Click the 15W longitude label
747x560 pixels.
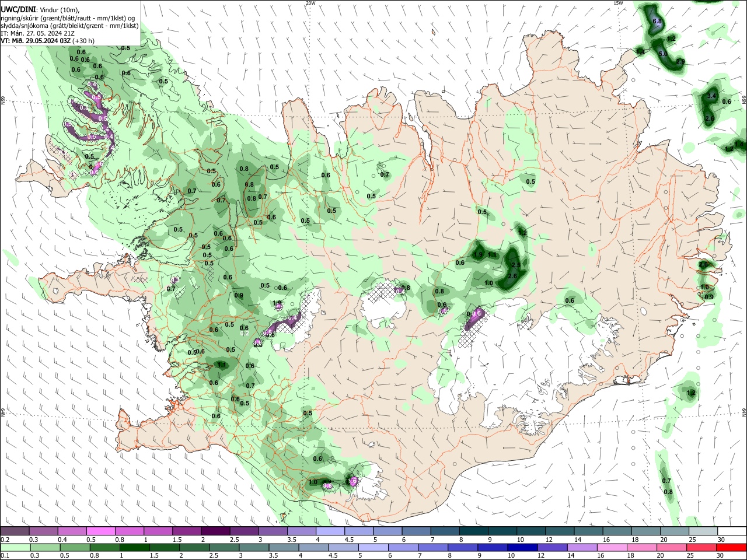coord(619,3)
